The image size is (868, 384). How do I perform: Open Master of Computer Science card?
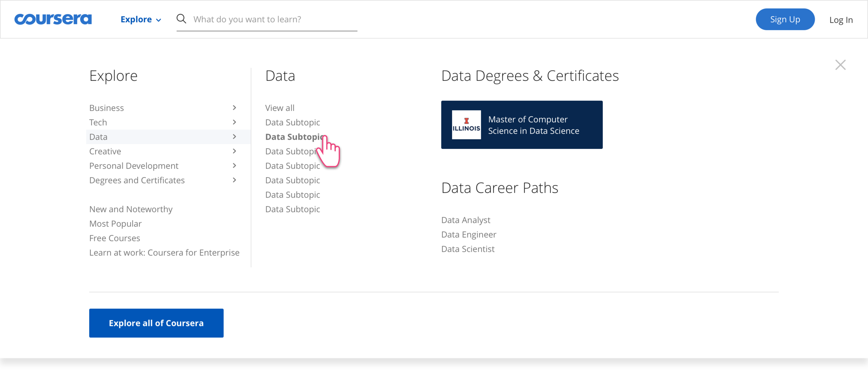click(x=533, y=125)
